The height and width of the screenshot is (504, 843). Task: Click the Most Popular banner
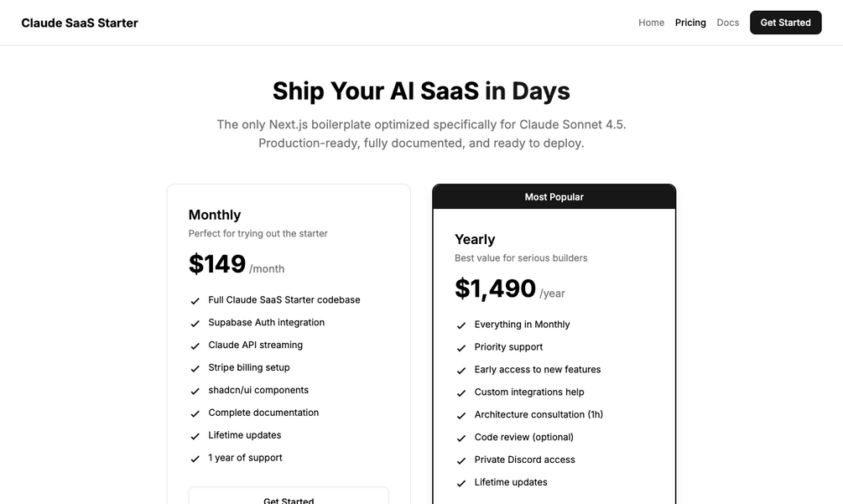[554, 197]
